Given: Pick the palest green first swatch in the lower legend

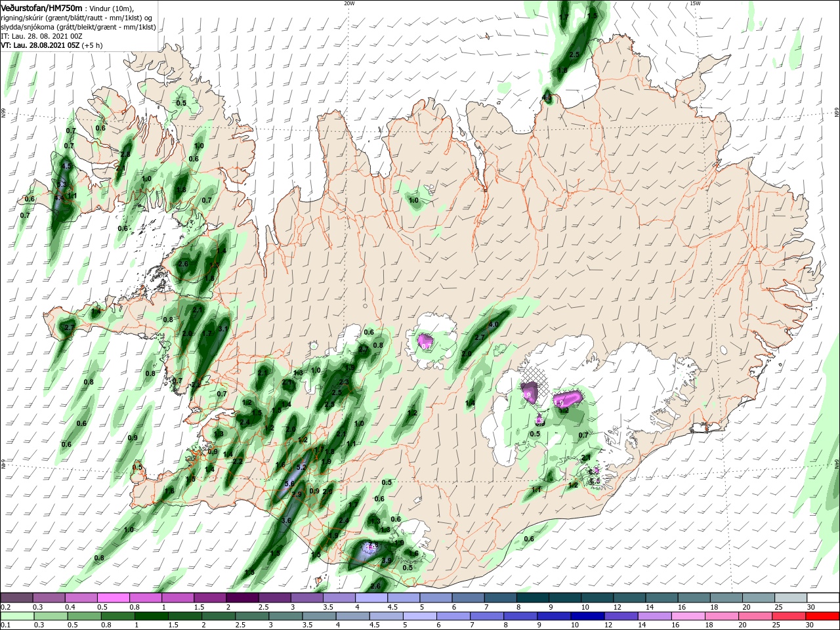Looking at the screenshot, I should click(16, 617).
